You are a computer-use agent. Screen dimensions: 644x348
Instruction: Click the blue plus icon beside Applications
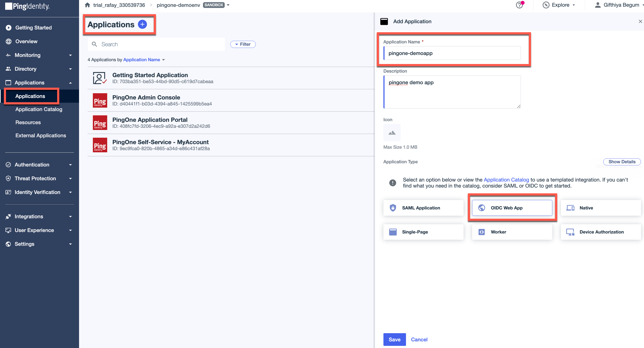point(142,24)
